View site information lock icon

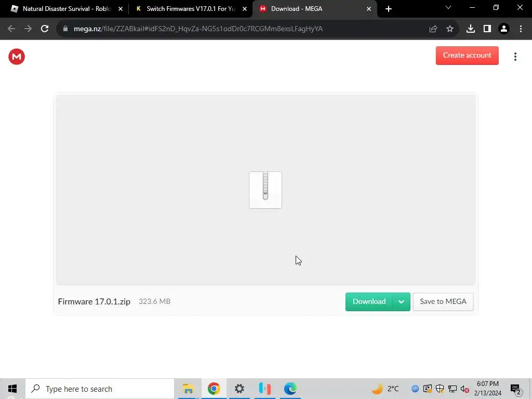pos(65,29)
